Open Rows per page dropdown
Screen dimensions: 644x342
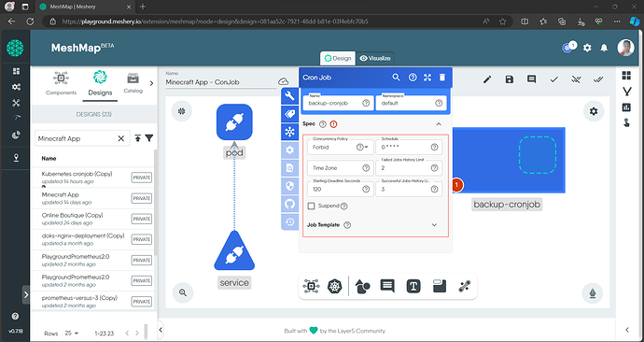coord(72,334)
